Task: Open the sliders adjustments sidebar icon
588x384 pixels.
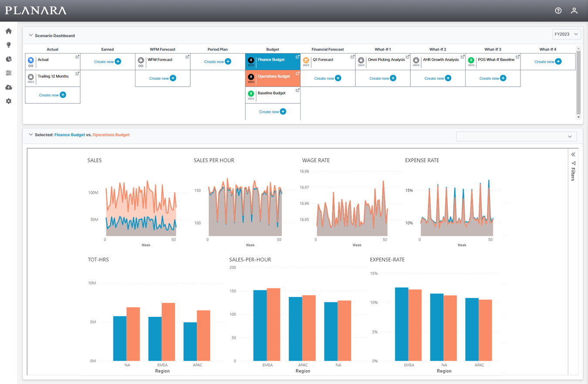Action: pyautogui.click(x=8, y=73)
